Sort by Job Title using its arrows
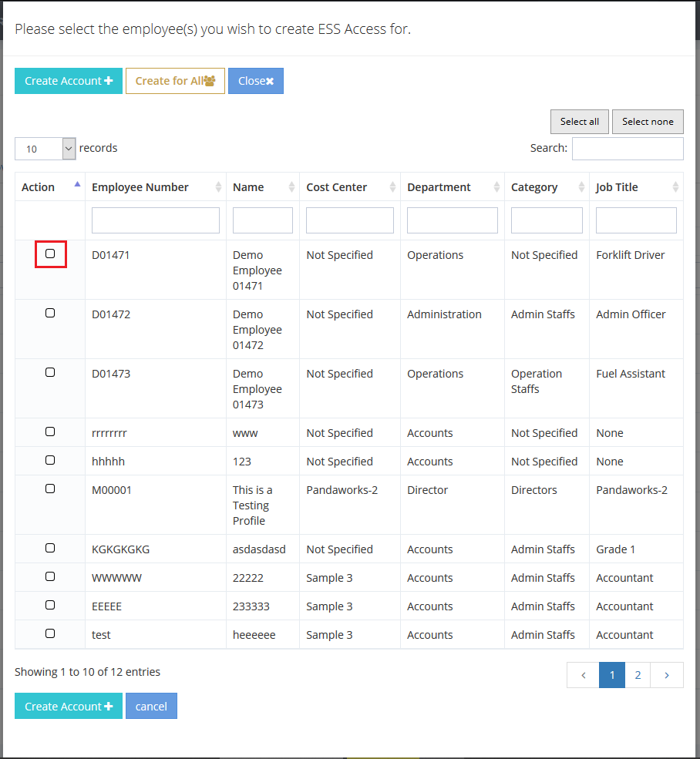700x759 pixels. (675, 187)
